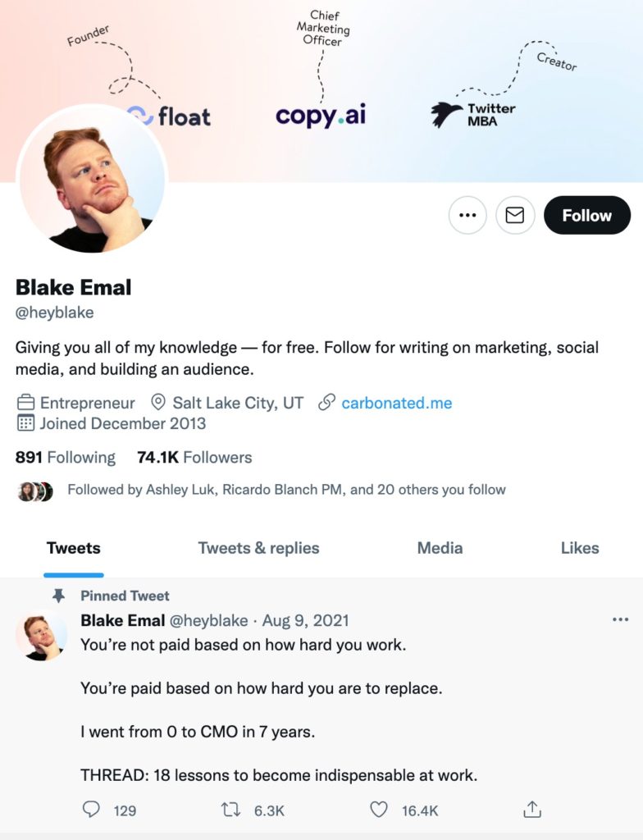Open the ellipsis menu on the pinned tweet
Image resolution: width=643 pixels, height=840 pixels.
[x=620, y=621]
